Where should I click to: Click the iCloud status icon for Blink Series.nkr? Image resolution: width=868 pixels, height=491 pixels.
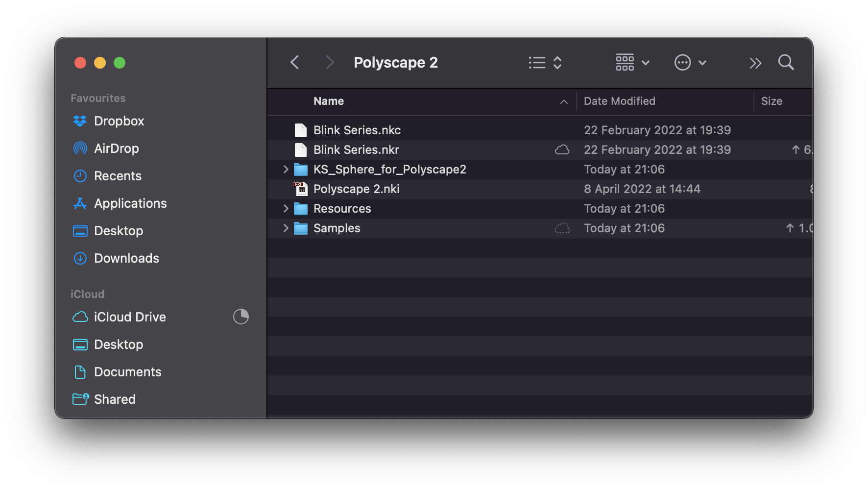(x=562, y=150)
